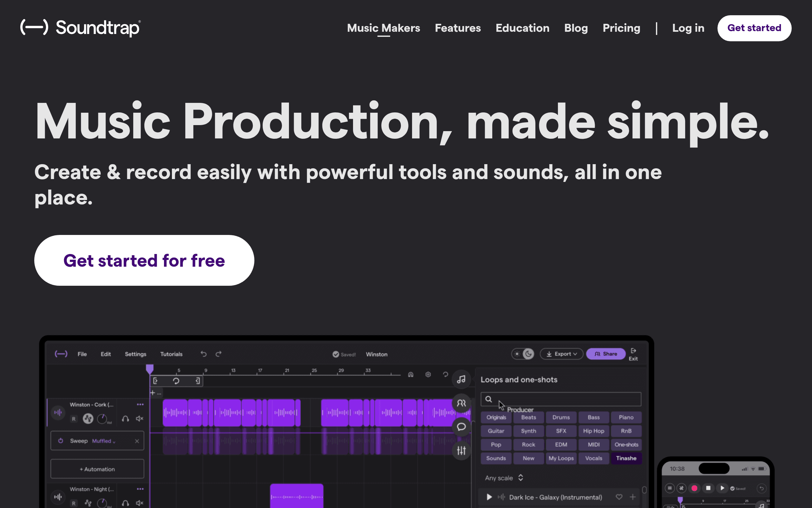Click the cycle icon right of timeline gear
This screenshot has width=812, height=508.
(x=446, y=374)
